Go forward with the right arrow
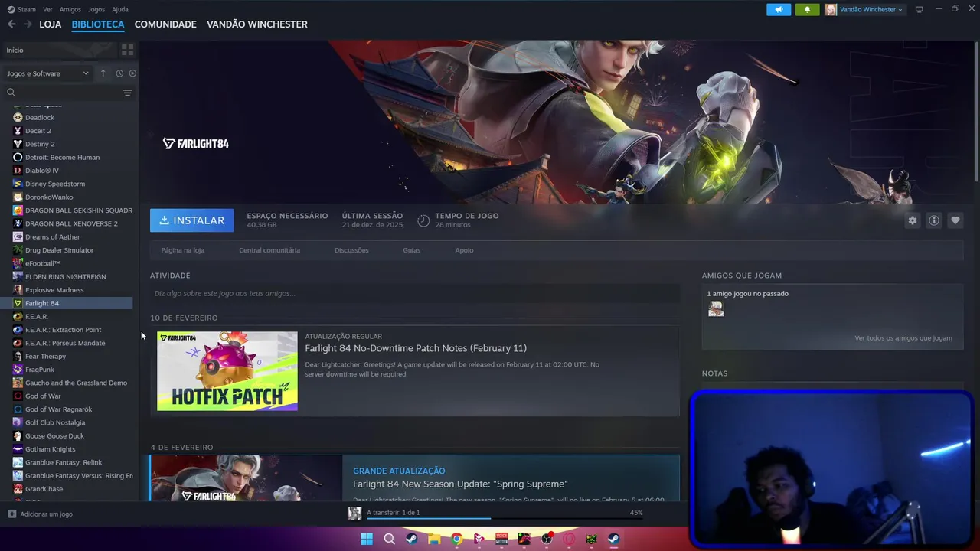980x551 pixels. [28, 24]
